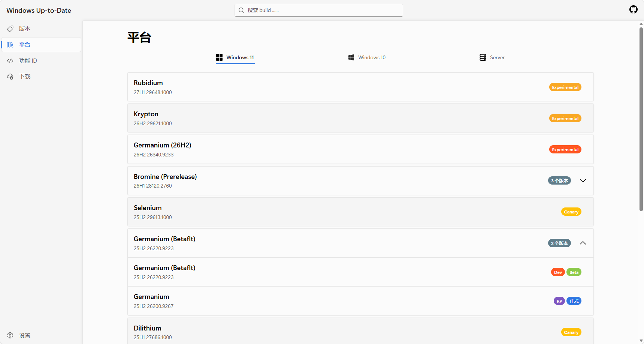Select the 平台 sidebar label
This screenshot has height=344, width=644.
25,45
